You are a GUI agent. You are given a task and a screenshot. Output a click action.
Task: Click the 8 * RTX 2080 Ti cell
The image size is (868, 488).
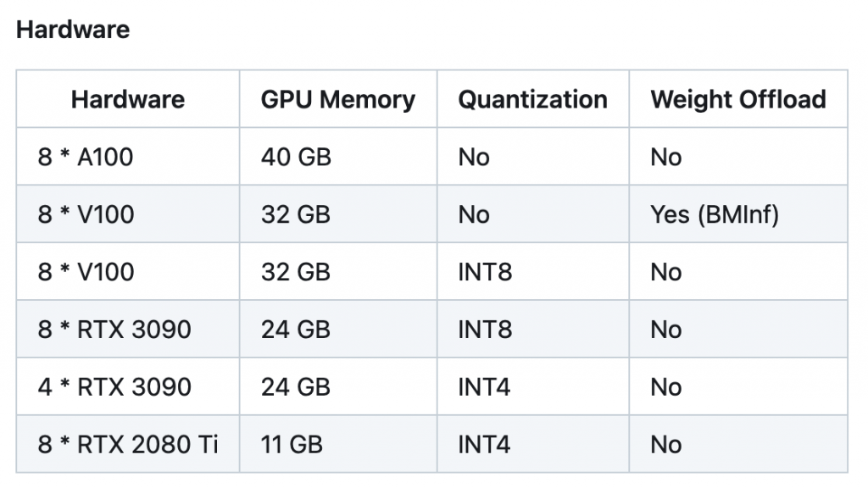coord(128,445)
